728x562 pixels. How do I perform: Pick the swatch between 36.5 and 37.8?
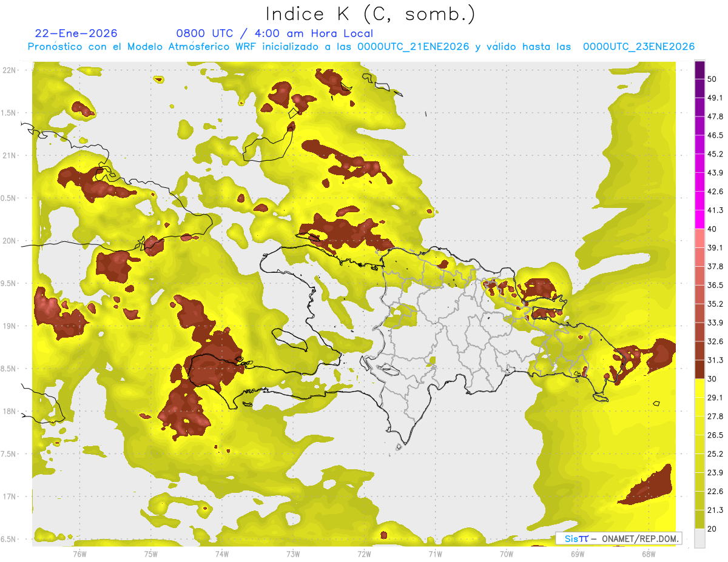click(700, 276)
